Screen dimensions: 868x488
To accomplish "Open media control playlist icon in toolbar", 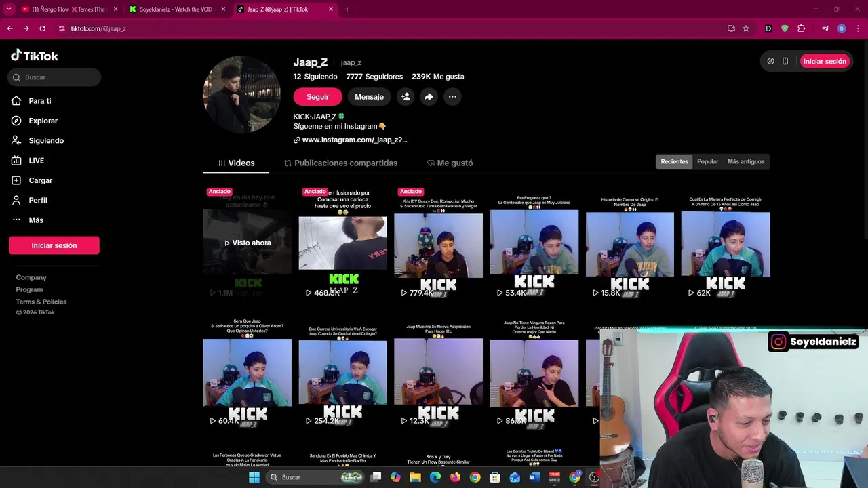I will [825, 28].
